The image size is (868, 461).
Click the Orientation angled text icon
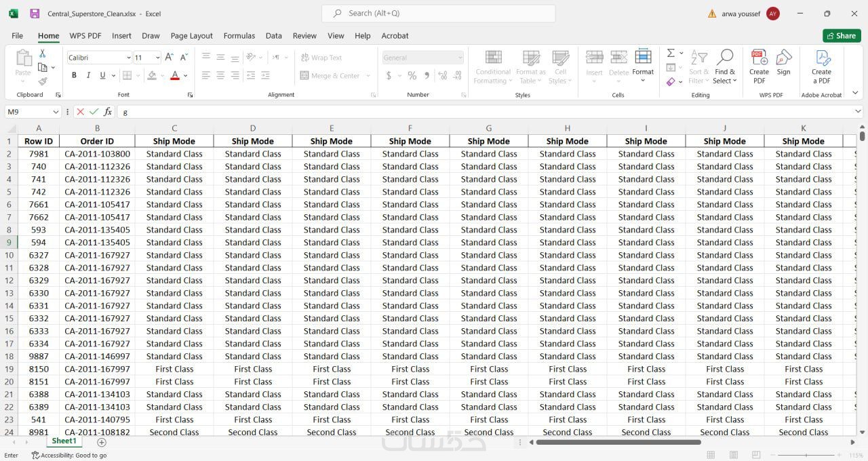coord(252,58)
